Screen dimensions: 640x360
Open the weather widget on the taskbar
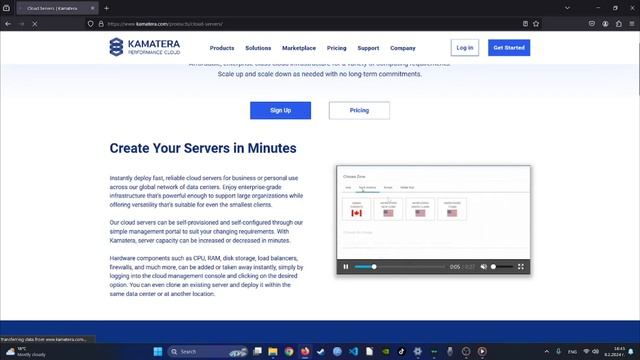coord(25,351)
